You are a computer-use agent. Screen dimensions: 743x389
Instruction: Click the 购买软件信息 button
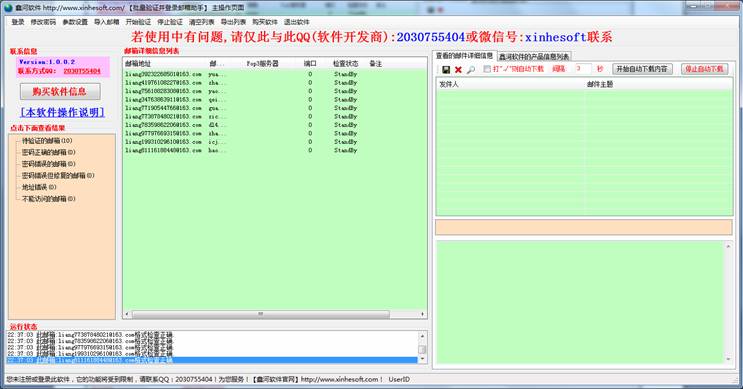(60, 91)
